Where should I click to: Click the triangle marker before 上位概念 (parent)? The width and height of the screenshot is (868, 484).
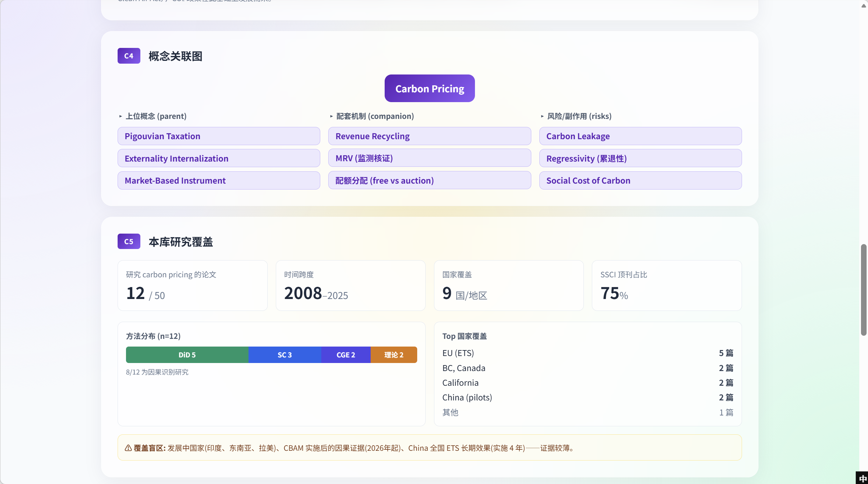[120, 116]
